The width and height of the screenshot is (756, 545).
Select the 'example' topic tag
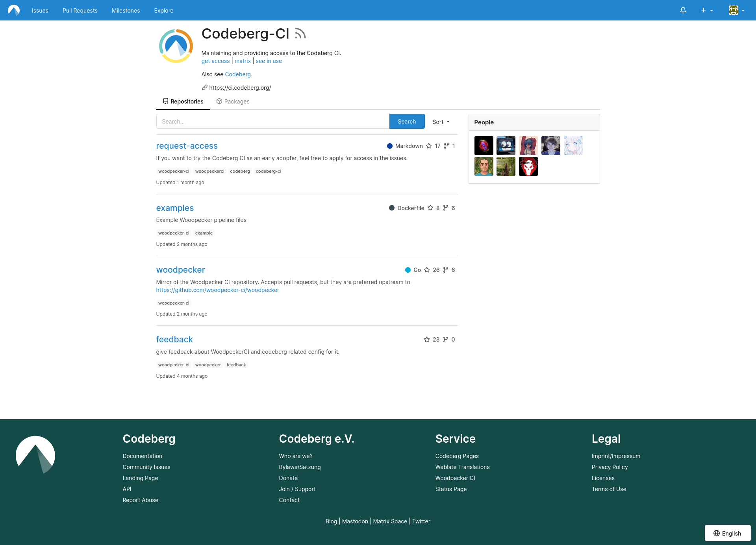point(204,233)
